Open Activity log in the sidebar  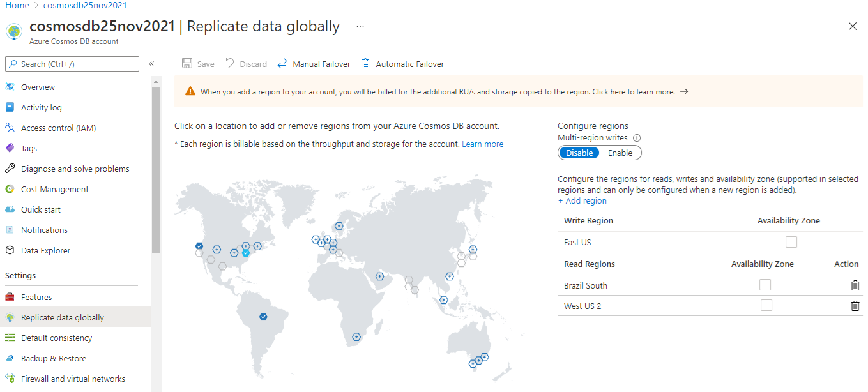tap(75, 107)
